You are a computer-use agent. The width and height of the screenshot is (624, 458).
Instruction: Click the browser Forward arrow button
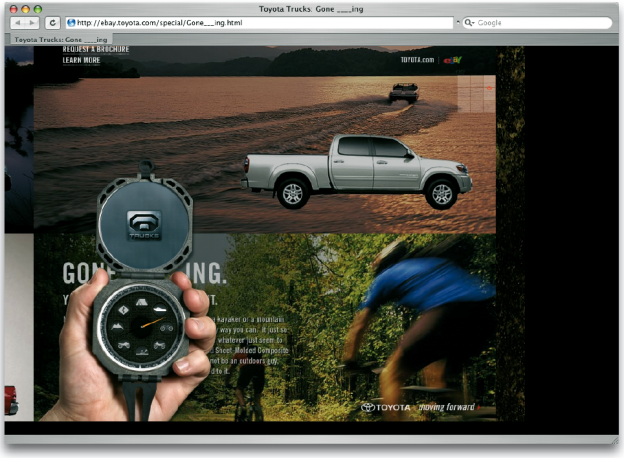32,23
